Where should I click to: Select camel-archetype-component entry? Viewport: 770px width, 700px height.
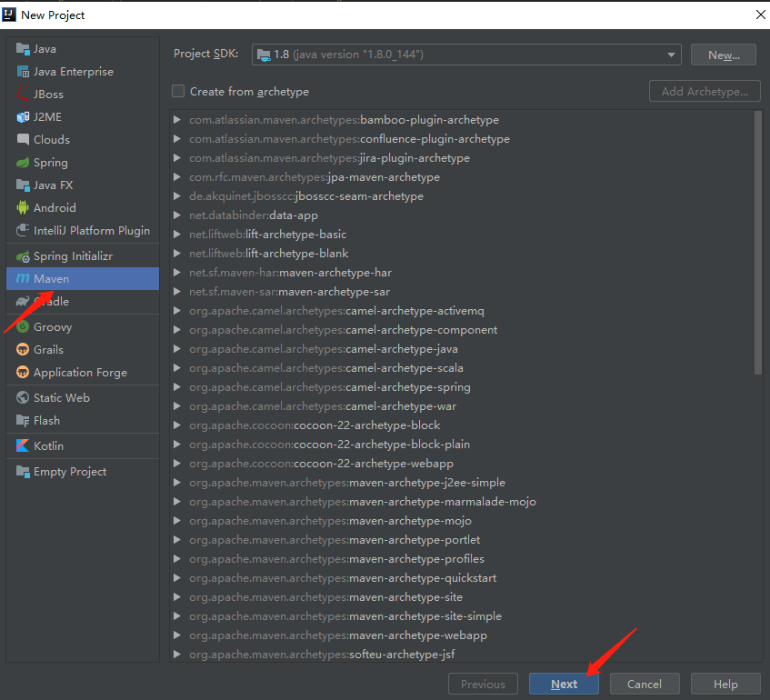[x=344, y=330]
